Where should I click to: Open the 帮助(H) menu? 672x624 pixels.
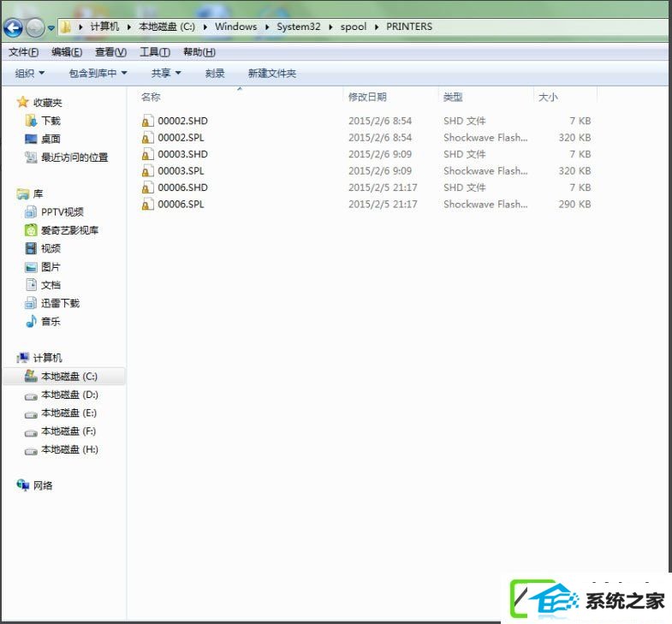199,52
